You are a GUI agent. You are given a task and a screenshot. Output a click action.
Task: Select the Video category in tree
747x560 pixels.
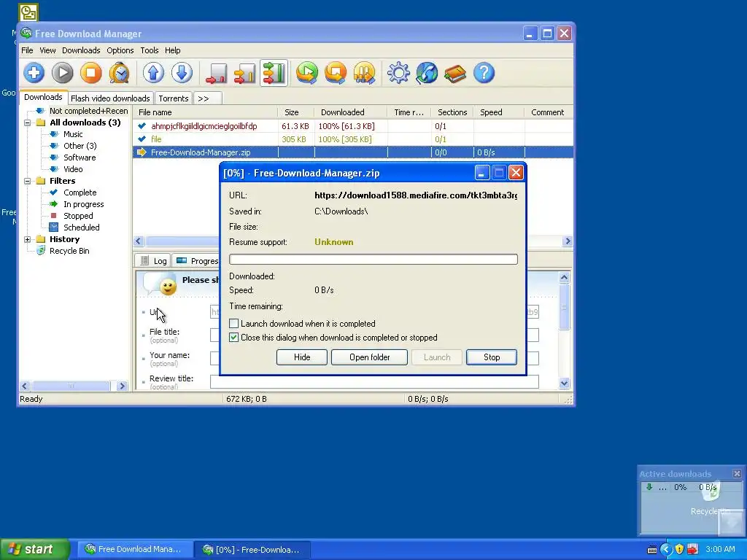(x=73, y=169)
